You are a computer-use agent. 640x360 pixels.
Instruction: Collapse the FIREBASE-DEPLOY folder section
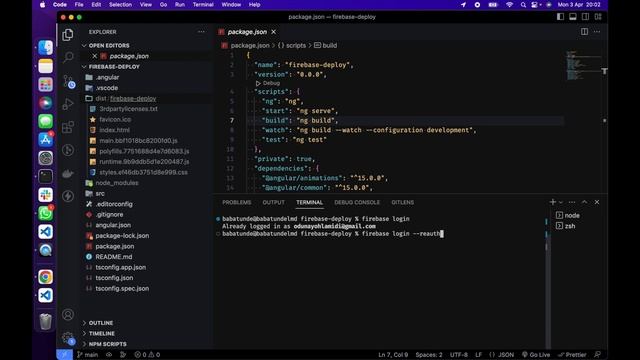[x=114, y=67]
